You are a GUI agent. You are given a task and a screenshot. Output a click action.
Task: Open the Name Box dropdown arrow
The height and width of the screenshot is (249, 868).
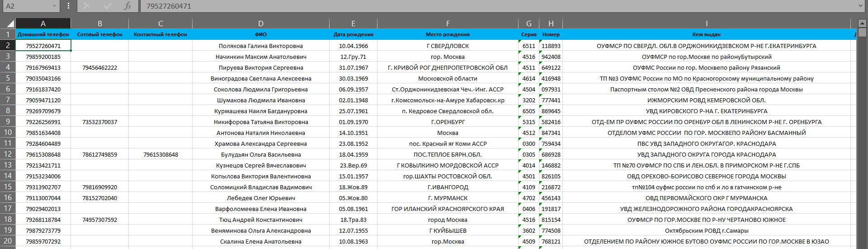[55, 6]
